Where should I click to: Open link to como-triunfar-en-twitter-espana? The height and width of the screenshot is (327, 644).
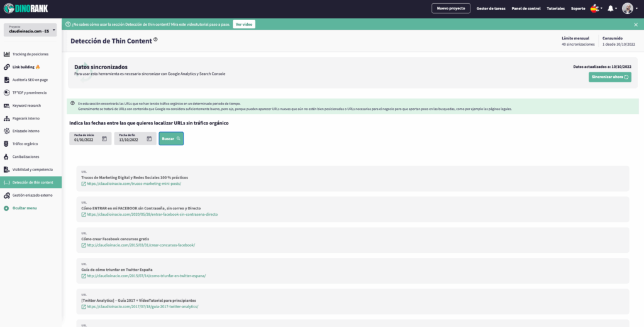tap(146, 276)
